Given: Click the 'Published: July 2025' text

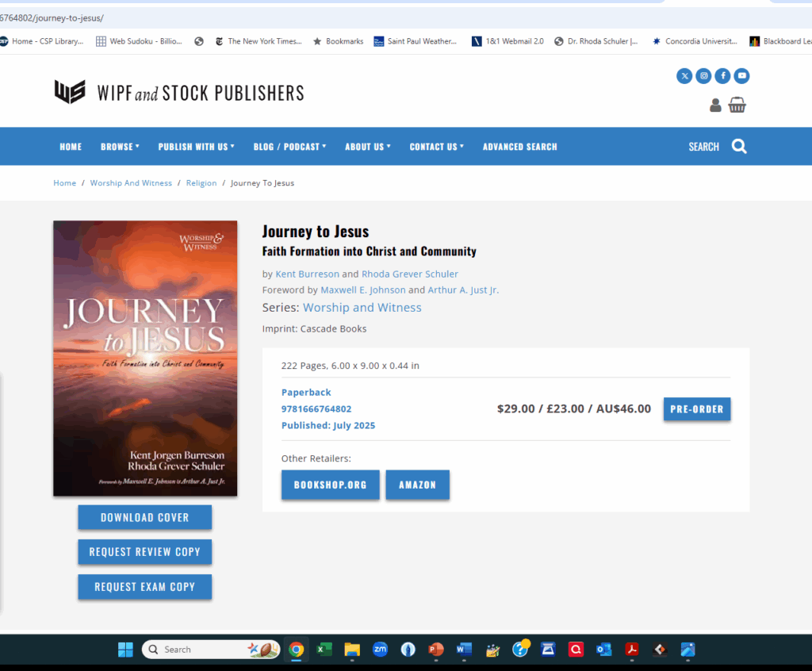Looking at the screenshot, I should [x=328, y=425].
